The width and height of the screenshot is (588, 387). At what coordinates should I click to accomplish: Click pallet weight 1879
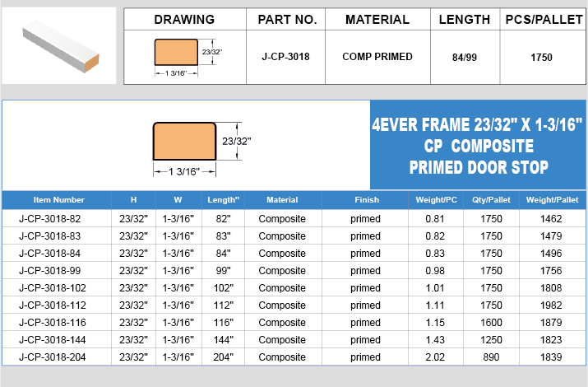tap(551, 323)
